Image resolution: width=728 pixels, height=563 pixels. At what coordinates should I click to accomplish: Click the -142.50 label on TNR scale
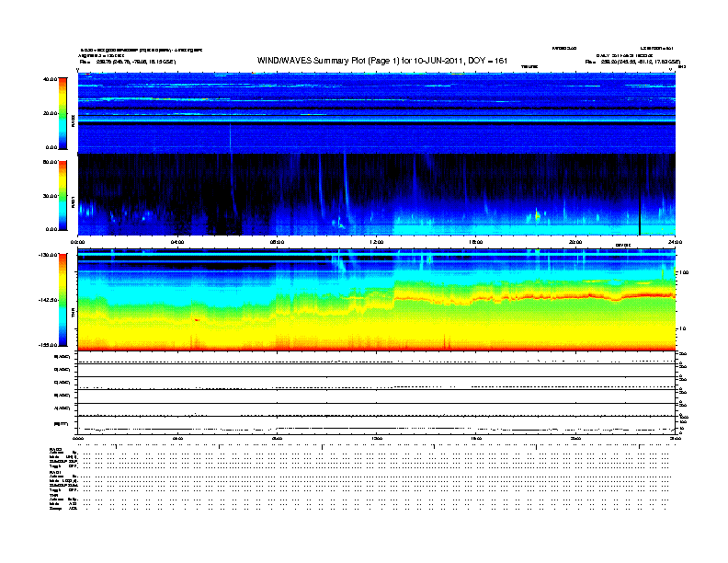click(48, 300)
